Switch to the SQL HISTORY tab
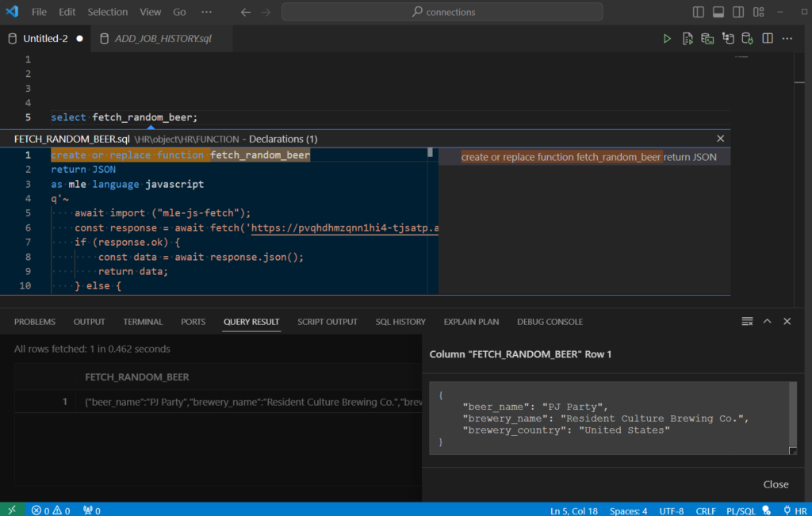 (400, 322)
